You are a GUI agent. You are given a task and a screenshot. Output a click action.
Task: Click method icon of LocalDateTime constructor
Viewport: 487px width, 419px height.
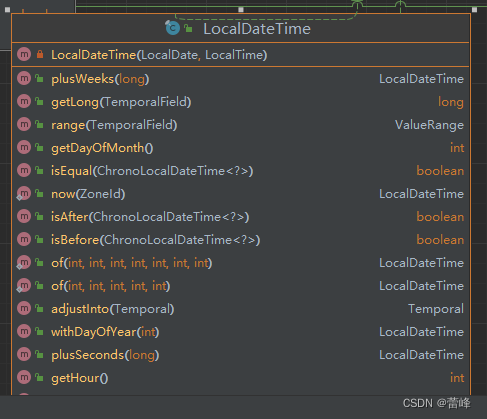(x=24, y=54)
